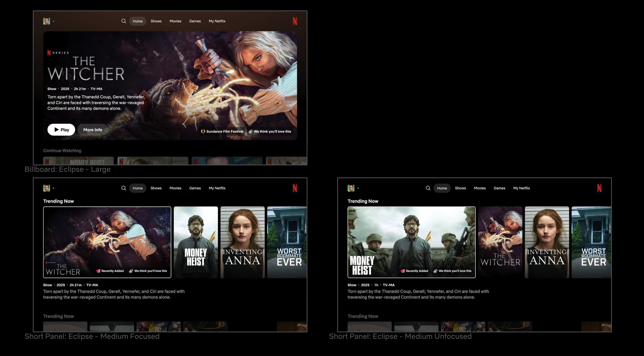Select the wide Money Heist card in the Medium Unfocused panel
Viewport: 644px width, 356px height.
tap(412, 242)
